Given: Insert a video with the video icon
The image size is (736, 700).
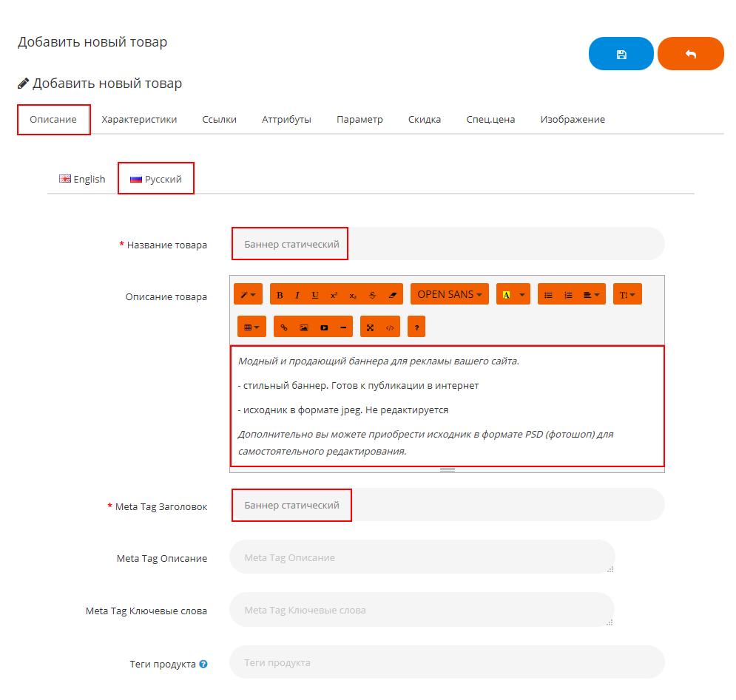Looking at the screenshot, I should point(323,327).
